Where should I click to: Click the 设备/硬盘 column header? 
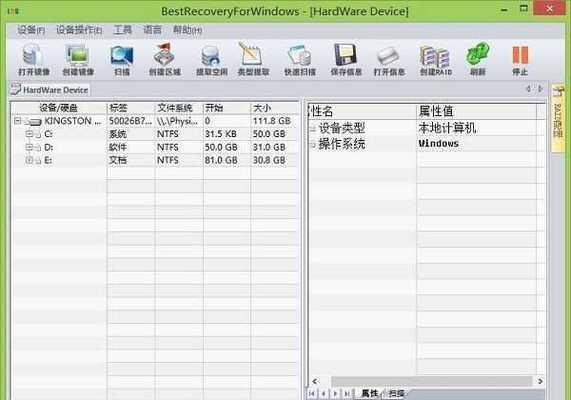pyautogui.click(x=59, y=108)
